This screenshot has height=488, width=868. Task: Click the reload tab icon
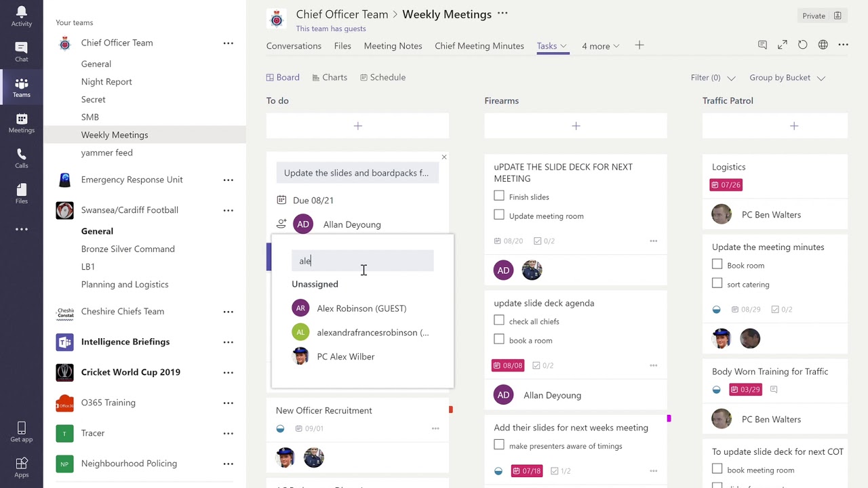point(802,45)
